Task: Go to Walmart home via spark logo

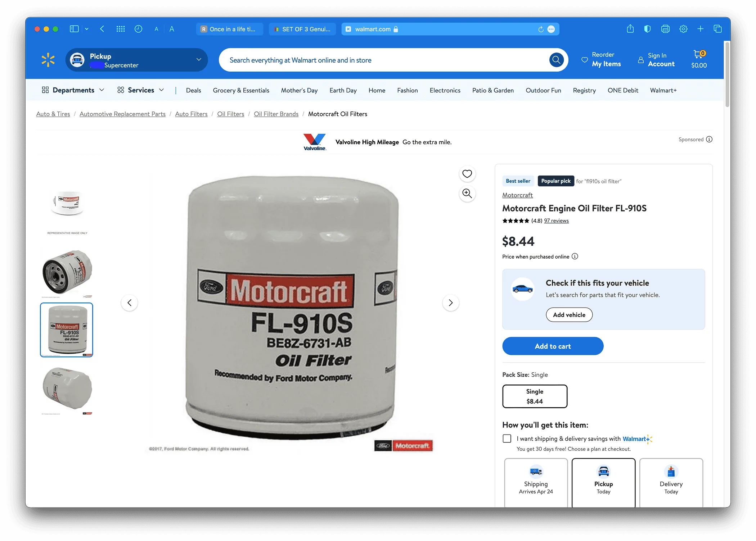Action: (48, 60)
